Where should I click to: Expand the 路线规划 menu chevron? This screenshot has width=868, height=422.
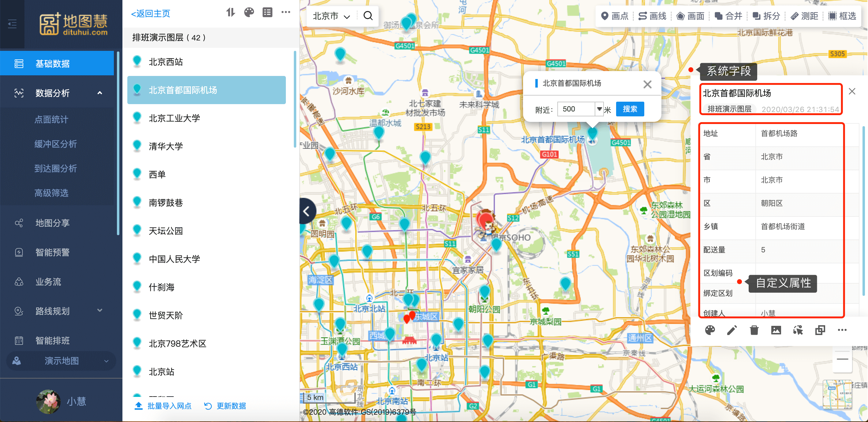(100, 311)
